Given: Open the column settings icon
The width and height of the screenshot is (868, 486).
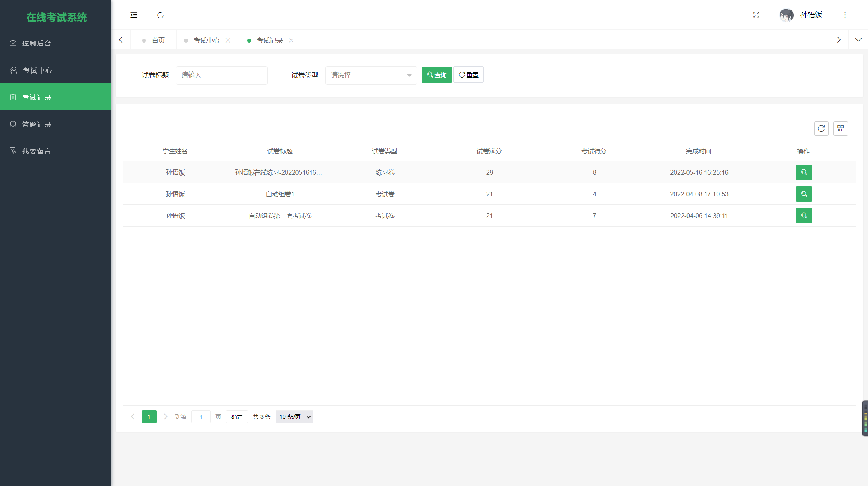Looking at the screenshot, I should [x=841, y=129].
